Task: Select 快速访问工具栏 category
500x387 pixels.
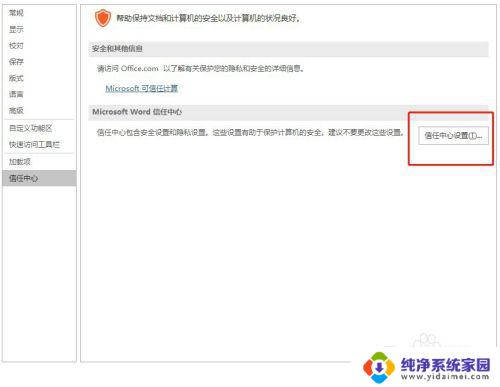Action: 34,144
